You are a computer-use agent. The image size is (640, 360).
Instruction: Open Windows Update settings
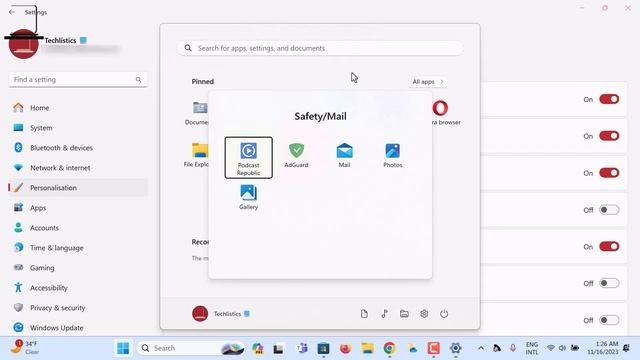(x=78, y=328)
